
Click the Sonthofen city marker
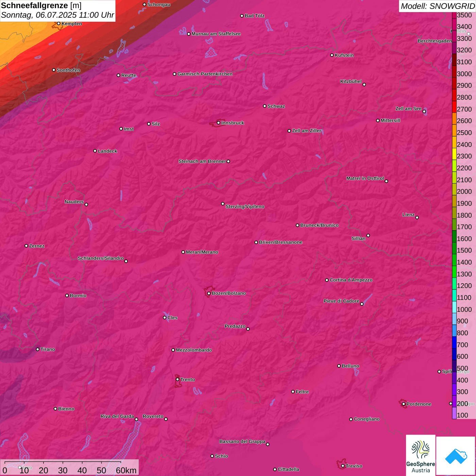pos(54,70)
